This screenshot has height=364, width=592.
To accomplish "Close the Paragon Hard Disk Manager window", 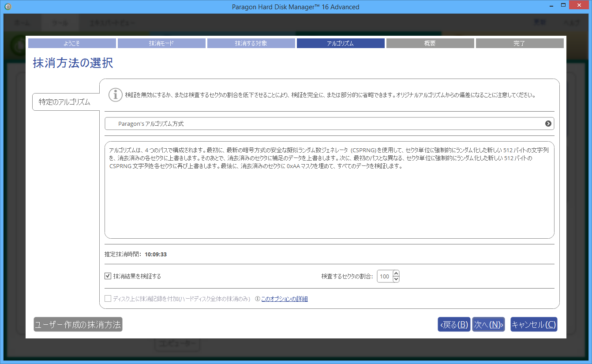I will point(579,5).
